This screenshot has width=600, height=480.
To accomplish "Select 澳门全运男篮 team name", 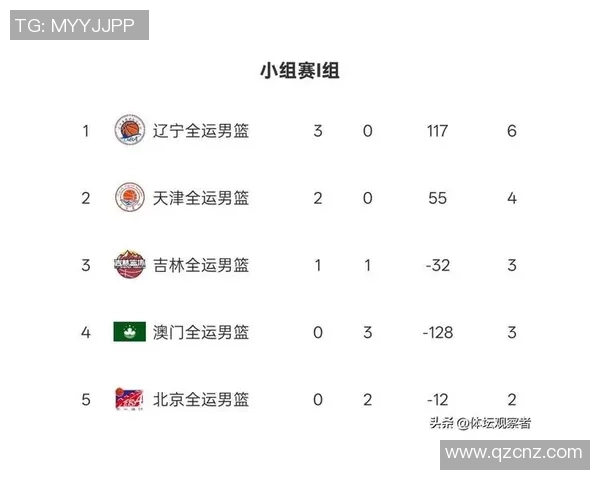I will coord(201,332).
